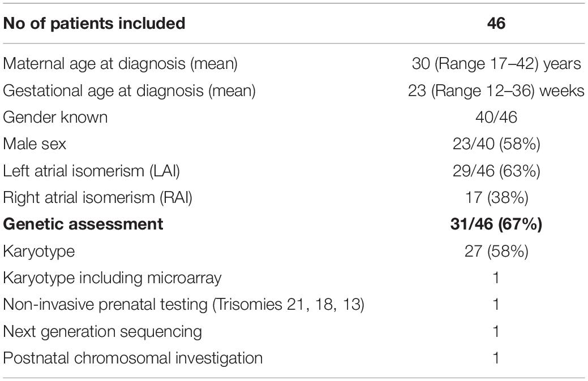Select the 40/46 value

[x=496, y=117]
